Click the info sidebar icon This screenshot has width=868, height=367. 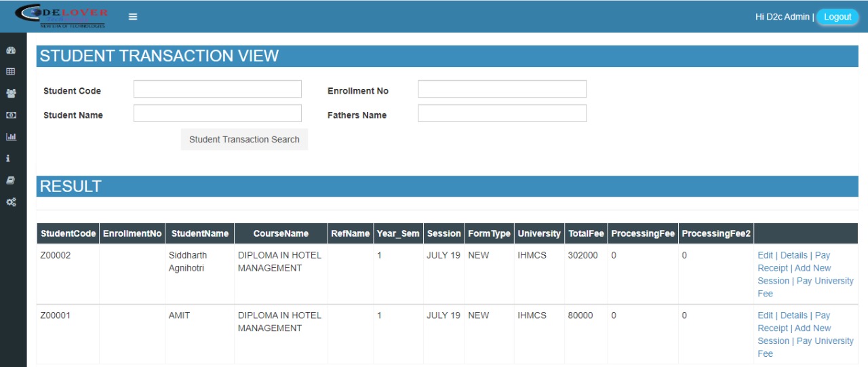[x=8, y=159]
